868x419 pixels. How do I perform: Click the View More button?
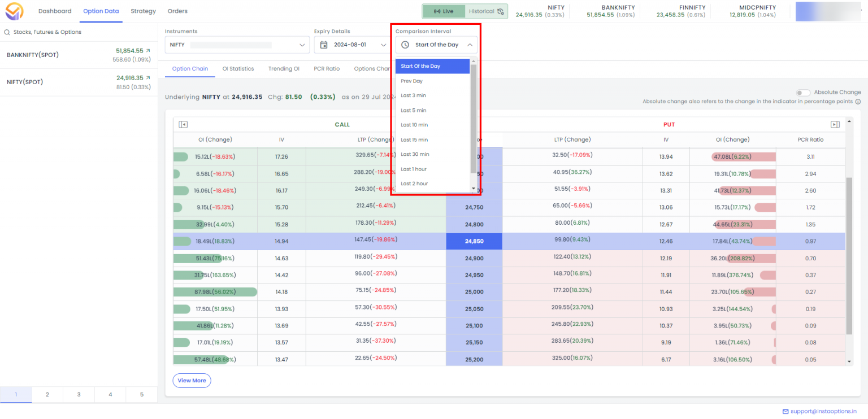click(192, 380)
